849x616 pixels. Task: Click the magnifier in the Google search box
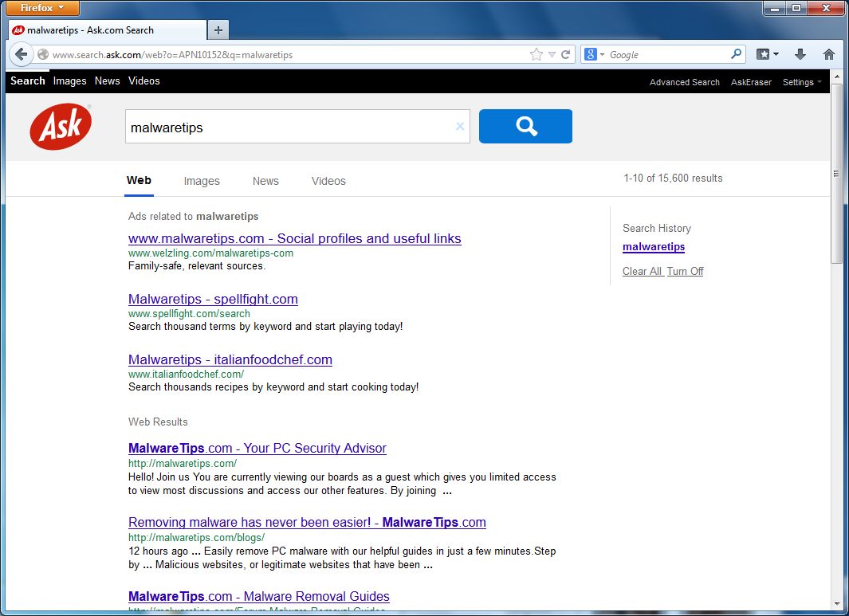[x=736, y=54]
